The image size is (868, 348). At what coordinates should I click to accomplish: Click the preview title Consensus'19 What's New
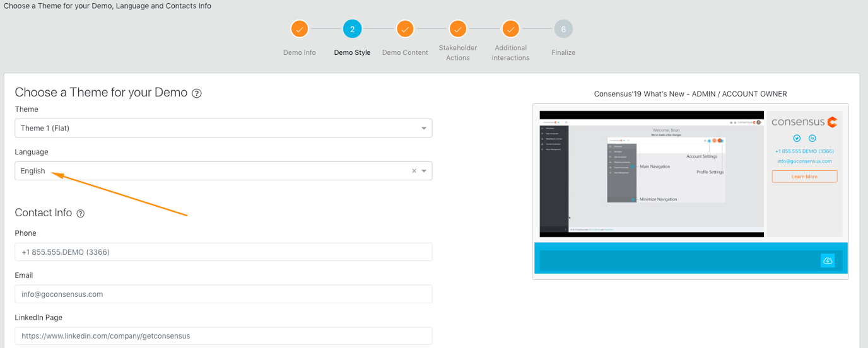coord(691,94)
